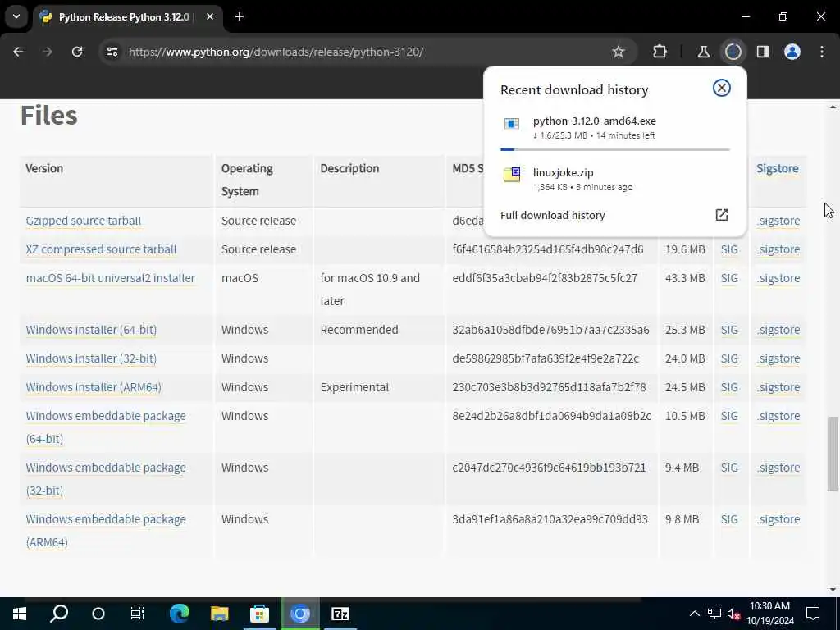840x630 pixels.
Task: Open full download history external icon
Action: 722,215
